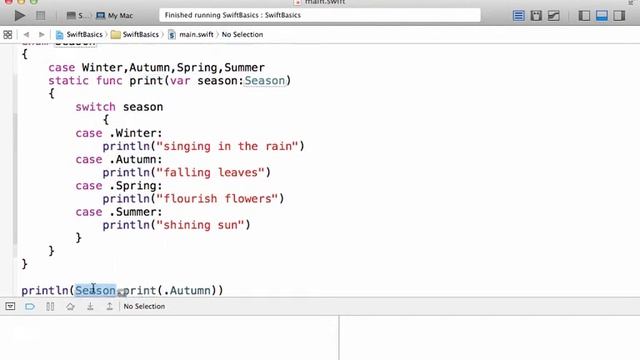Open SwiftBasics folder in jump bar
Image resolution: width=640 pixels, height=360 pixels.
tap(135, 35)
